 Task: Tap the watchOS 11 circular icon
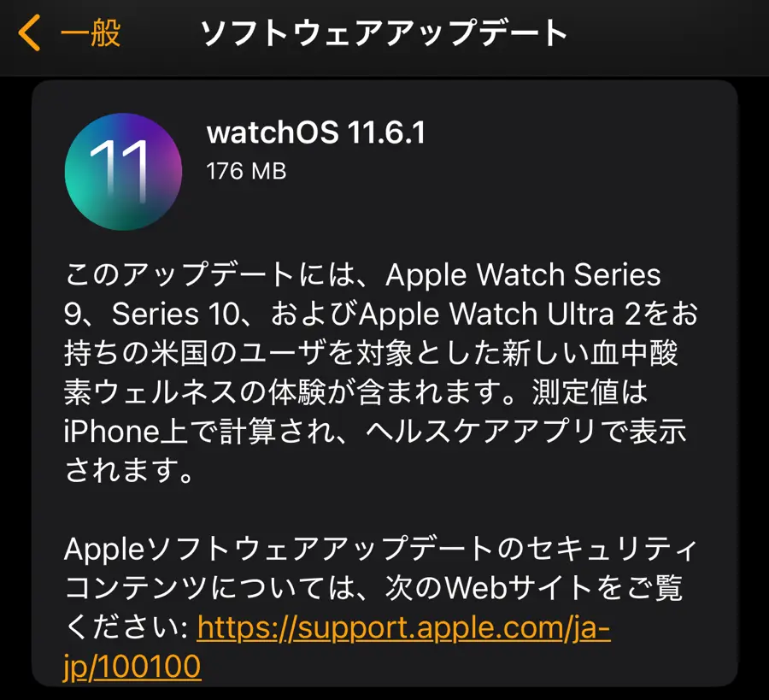point(123,172)
